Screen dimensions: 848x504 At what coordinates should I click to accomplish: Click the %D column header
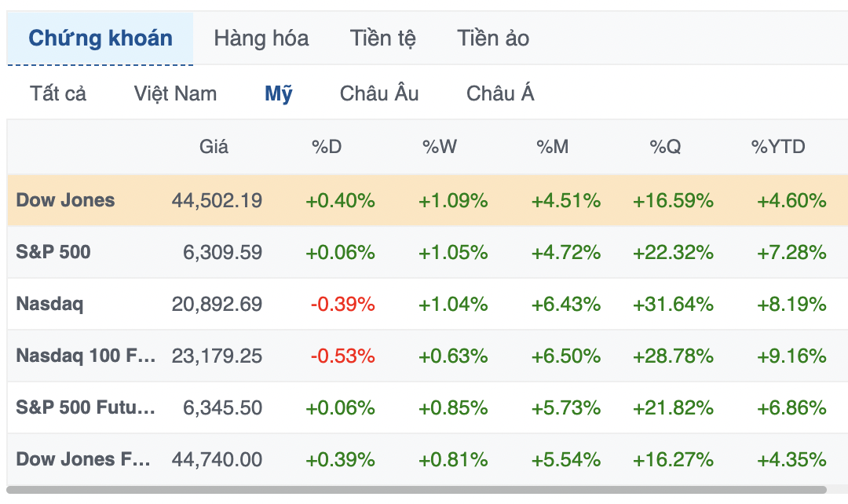click(x=327, y=147)
